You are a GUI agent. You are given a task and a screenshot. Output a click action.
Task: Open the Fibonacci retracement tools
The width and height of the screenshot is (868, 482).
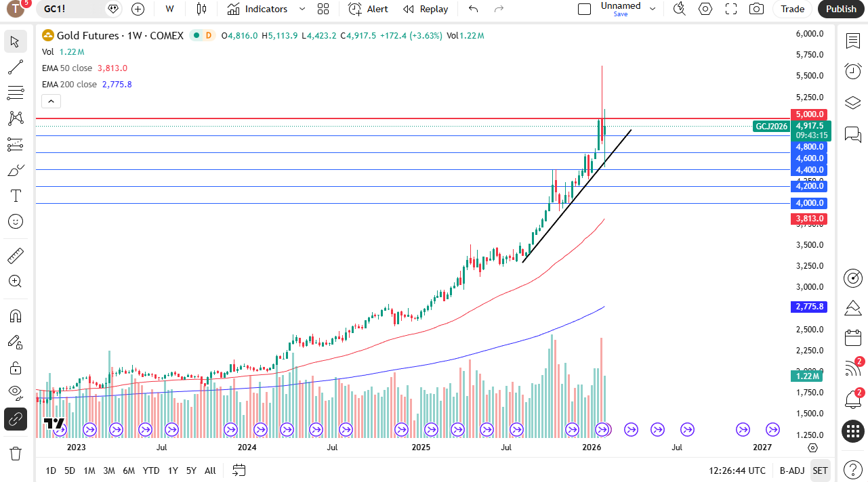point(15,93)
